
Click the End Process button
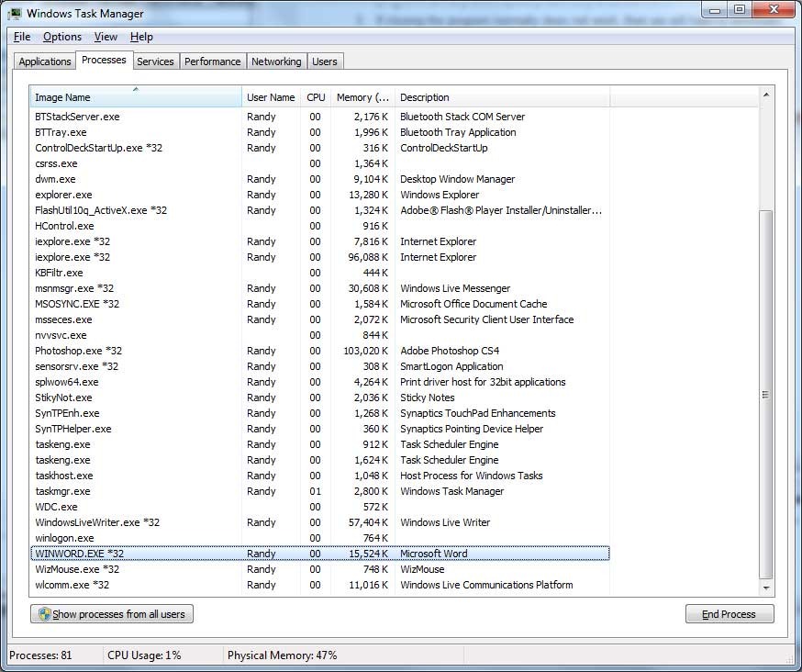coord(730,614)
